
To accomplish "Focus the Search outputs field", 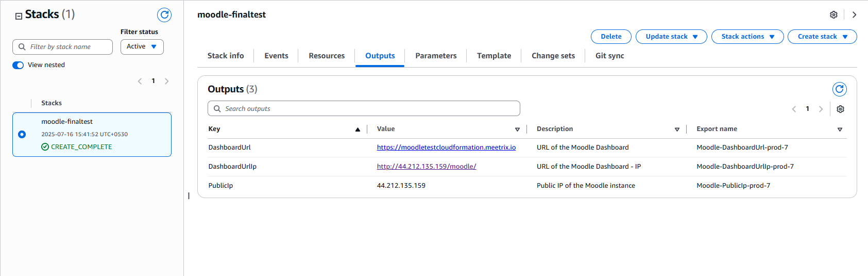I will click(364, 108).
